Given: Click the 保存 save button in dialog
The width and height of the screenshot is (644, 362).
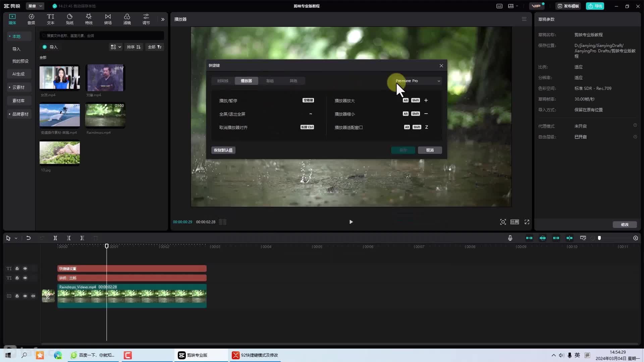Looking at the screenshot, I should pos(403,150).
